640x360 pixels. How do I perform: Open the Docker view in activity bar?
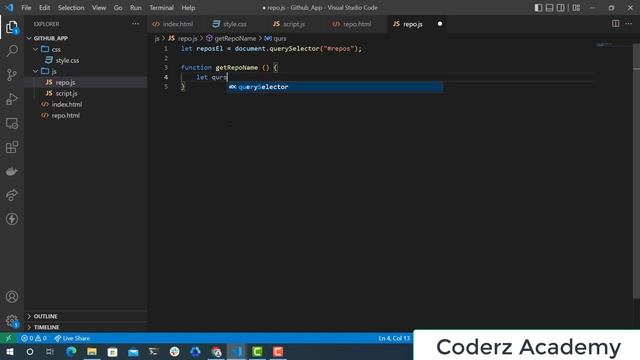pyautogui.click(x=12, y=171)
